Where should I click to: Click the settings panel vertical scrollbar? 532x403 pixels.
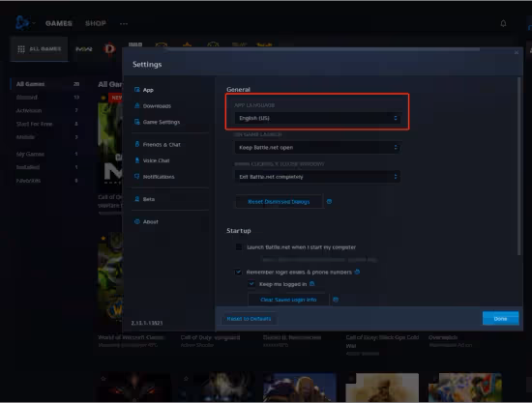[x=518, y=166]
